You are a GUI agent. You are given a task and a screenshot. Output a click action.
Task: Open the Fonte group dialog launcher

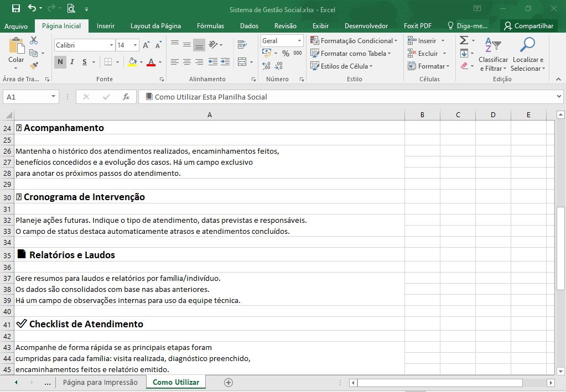(x=162, y=79)
